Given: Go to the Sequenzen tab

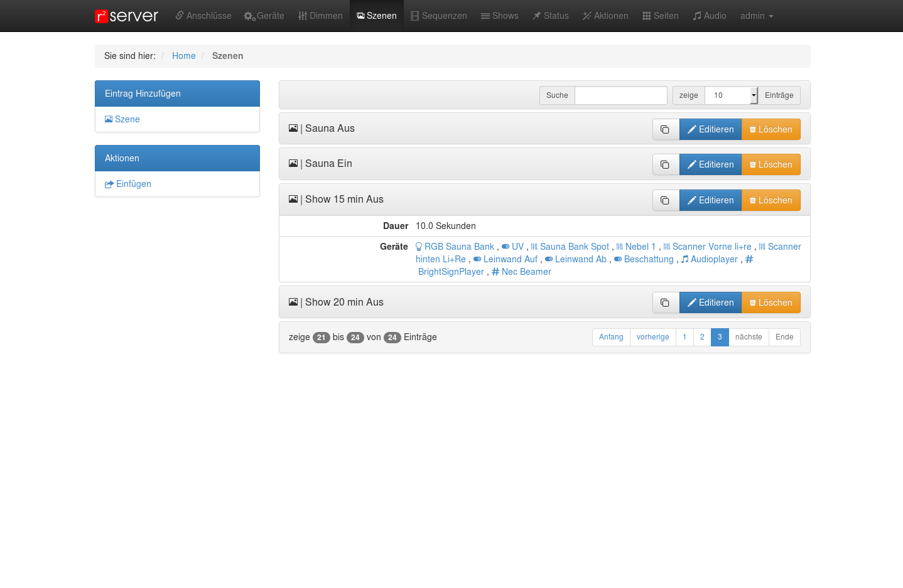Looking at the screenshot, I should click(x=439, y=16).
